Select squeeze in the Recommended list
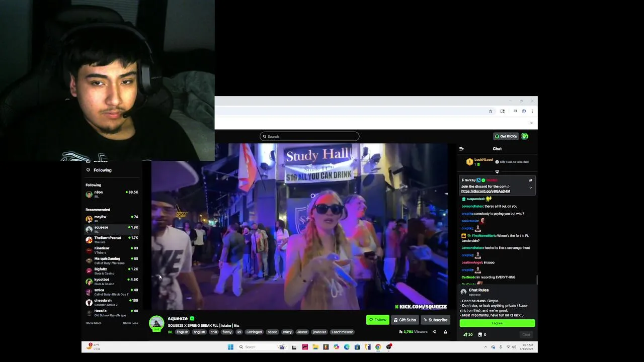This screenshot has height=362, width=644. 112,229
